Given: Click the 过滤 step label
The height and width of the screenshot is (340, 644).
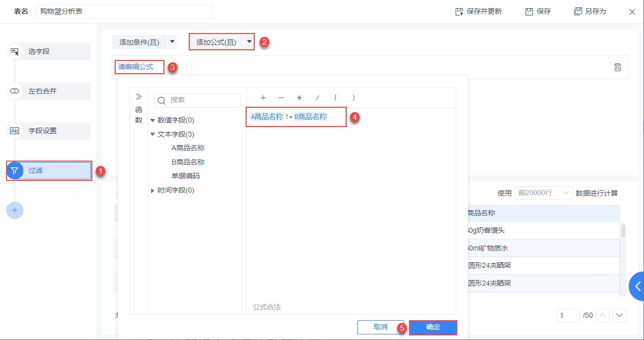Looking at the screenshot, I should tap(36, 170).
